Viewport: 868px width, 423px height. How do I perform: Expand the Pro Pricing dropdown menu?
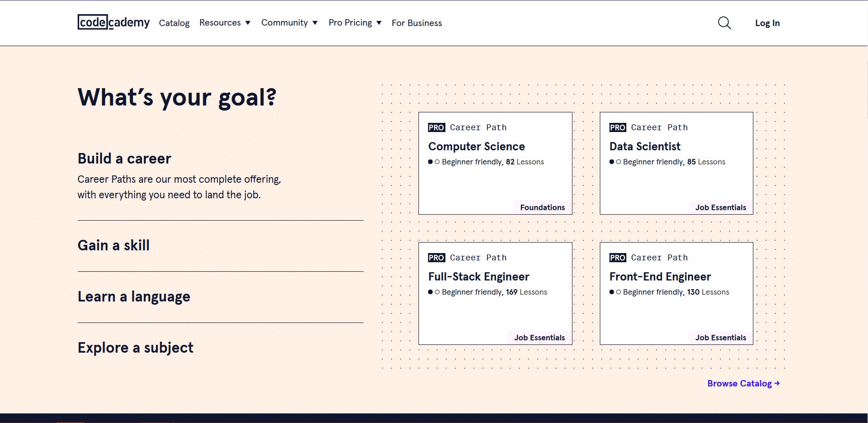[355, 23]
